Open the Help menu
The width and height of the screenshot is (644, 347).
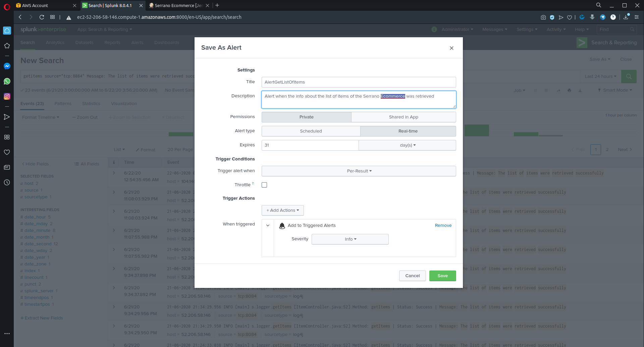tap(582, 30)
